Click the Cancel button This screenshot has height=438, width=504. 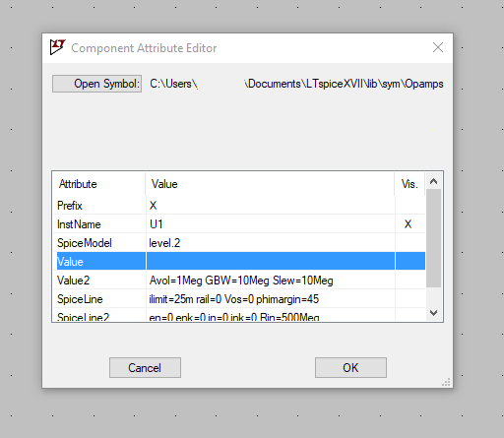coord(145,368)
